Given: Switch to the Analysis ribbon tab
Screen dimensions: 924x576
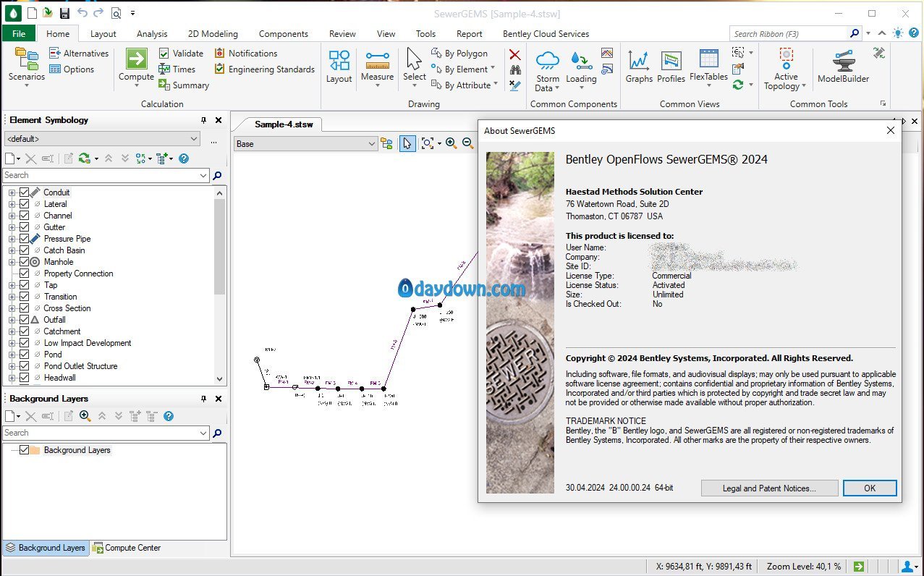Looking at the screenshot, I should click(x=152, y=33).
